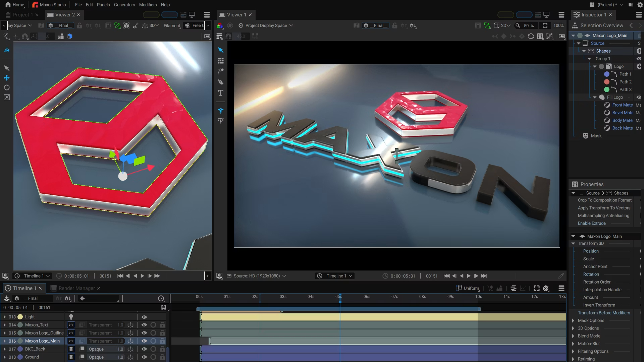Viewport: 644px width, 362px height.
Task: Click the color channels icon in Viewer 1
Action: coord(220,25)
